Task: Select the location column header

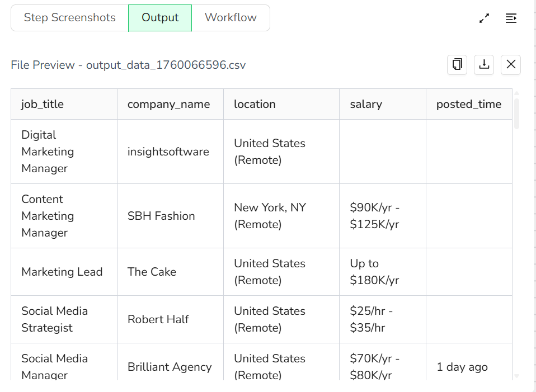Action: pos(255,104)
